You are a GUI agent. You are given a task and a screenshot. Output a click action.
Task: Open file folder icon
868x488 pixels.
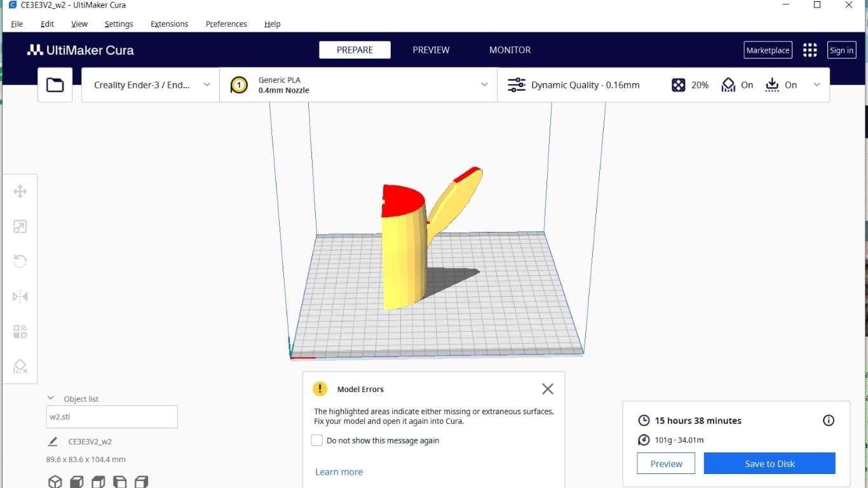coord(55,85)
